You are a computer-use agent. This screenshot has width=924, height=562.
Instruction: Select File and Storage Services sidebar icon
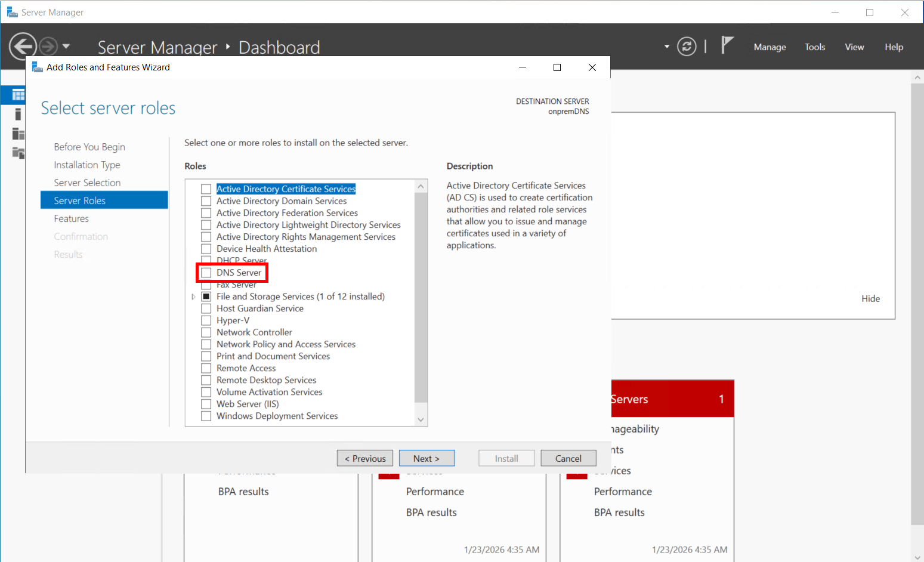(x=18, y=153)
